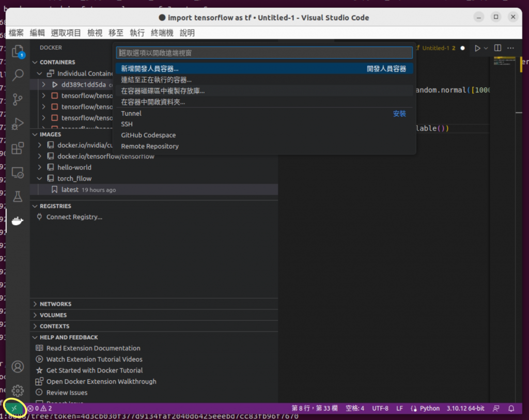Open the 檔案 menu

point(16,33)
